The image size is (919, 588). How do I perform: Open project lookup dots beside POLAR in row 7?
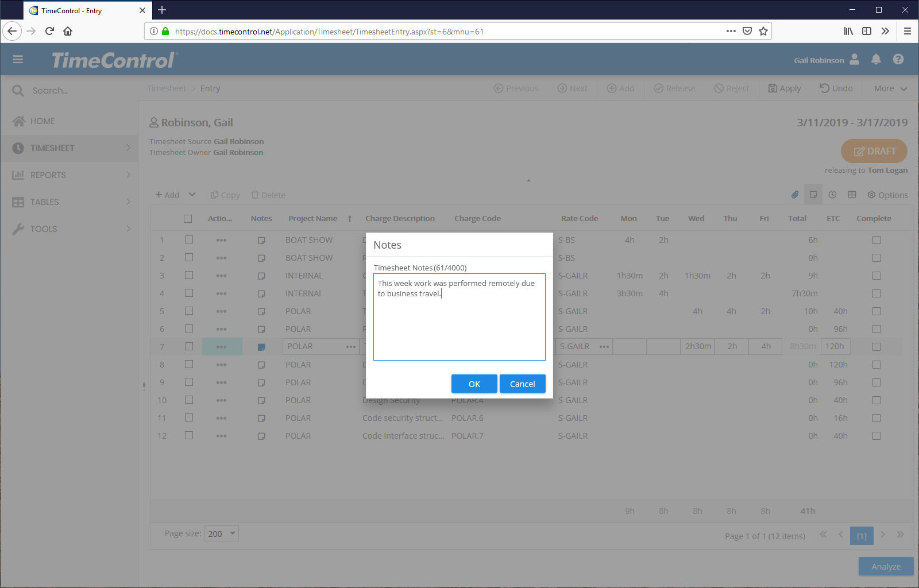pyautogui.click(x=350, y=347)
